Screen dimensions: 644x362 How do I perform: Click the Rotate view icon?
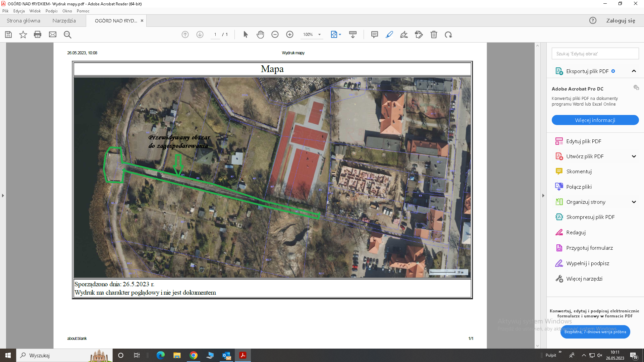tap(448, 35)
